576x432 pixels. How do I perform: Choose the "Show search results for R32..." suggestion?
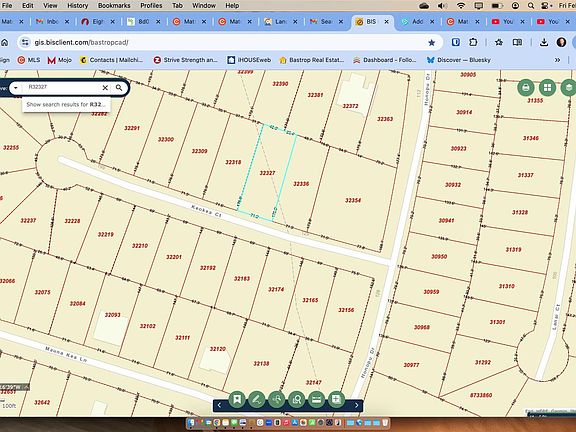click(66, 104)
